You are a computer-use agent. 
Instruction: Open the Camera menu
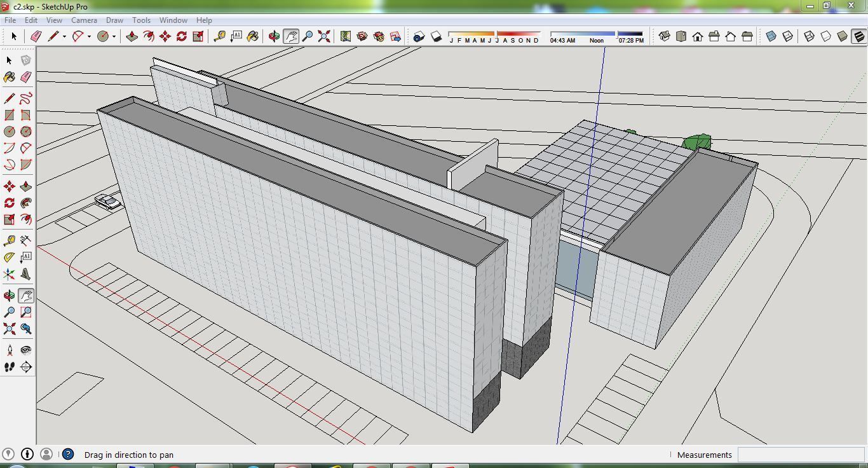84,20
